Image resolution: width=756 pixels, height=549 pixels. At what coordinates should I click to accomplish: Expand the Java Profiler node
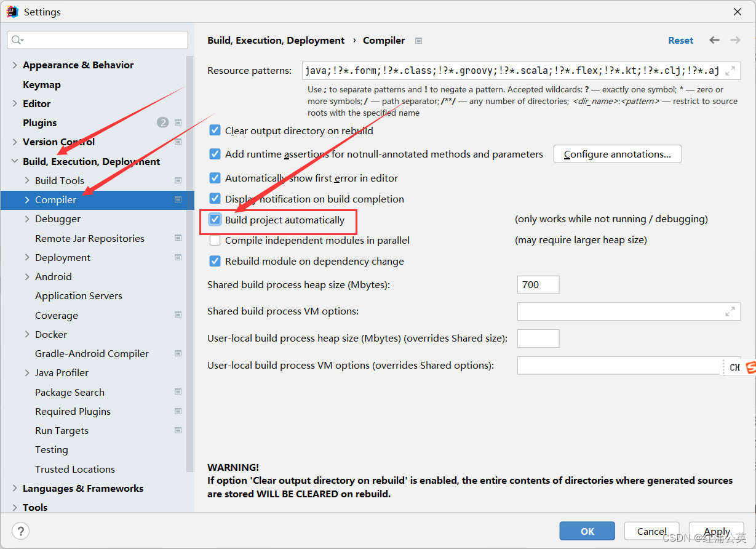(x=27, y=372)
